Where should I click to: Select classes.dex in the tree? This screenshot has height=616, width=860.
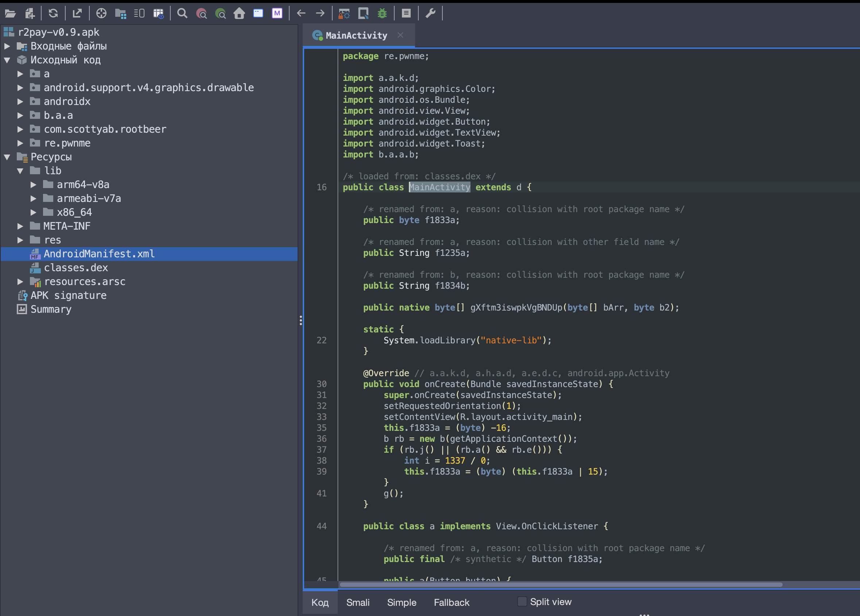pyautogui.click(x=76, y=268)
